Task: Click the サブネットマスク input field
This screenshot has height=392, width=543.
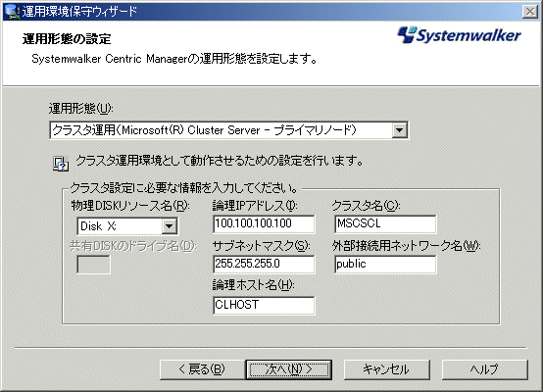Action: pos(264,265)
